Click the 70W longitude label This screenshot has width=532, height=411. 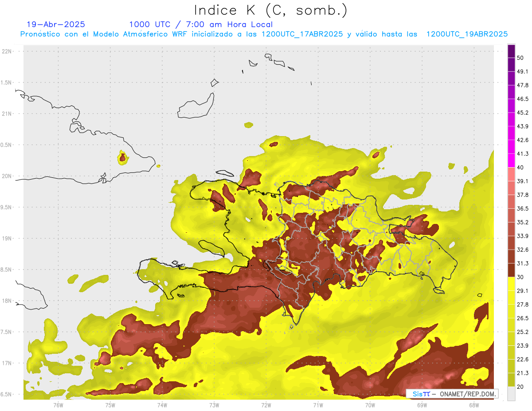pos(370,405)
